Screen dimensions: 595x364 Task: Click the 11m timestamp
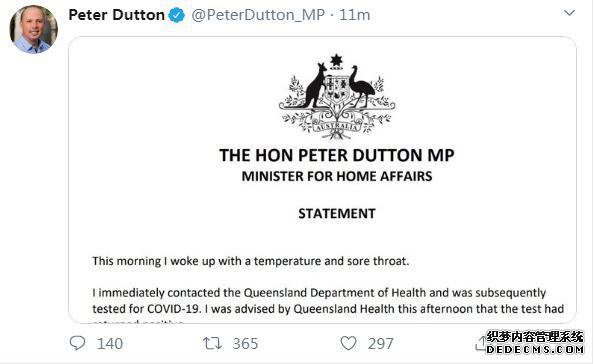(354, 15)
